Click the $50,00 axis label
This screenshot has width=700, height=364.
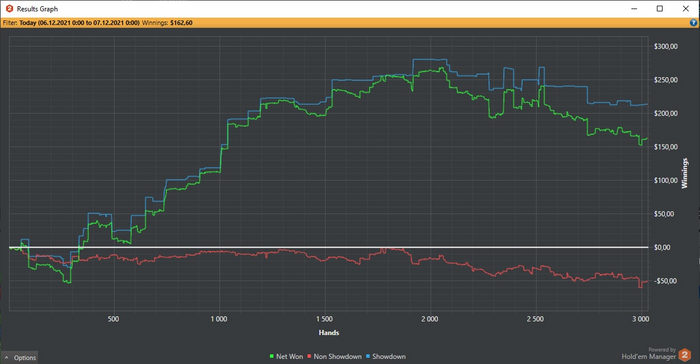[664, 214]
